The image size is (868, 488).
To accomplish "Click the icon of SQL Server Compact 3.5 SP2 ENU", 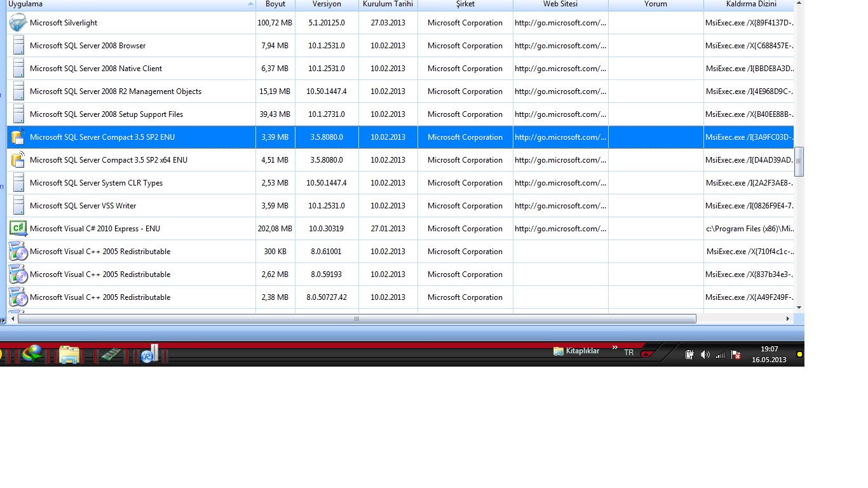I will coord(18,137).
